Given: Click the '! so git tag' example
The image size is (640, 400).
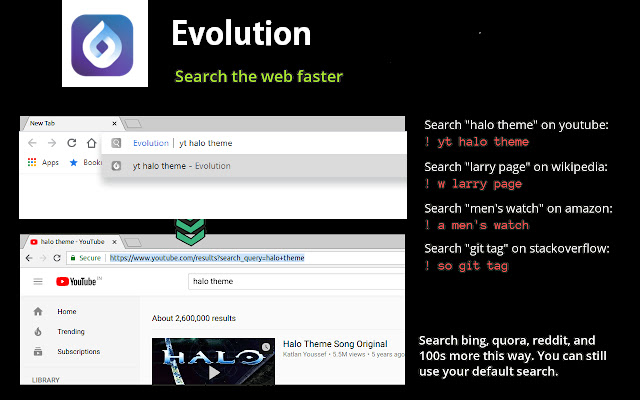Looking at the screenshot, I should pyautogui.click(x=466, y=266).
